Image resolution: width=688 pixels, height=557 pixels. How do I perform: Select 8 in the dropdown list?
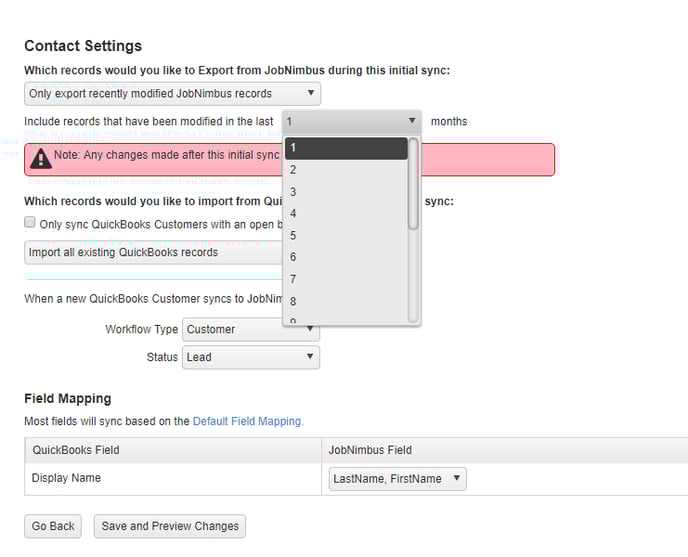(346, 301)
